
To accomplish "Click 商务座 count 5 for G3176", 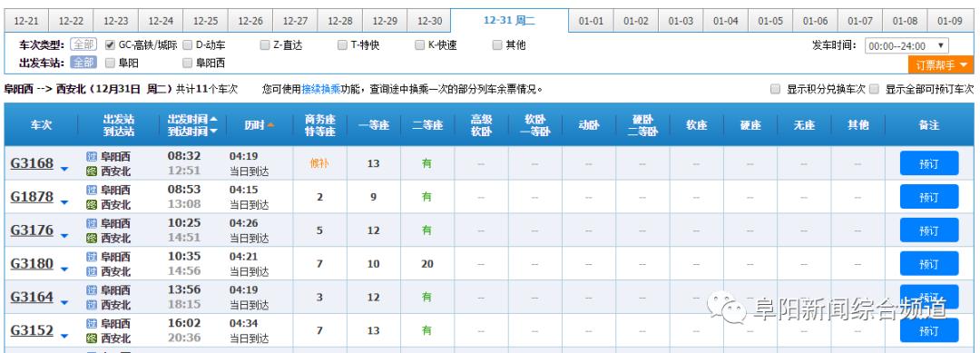I will point(319,230).
